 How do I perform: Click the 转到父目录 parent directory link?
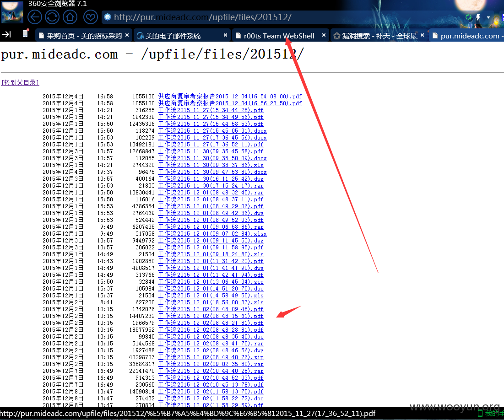pos(20,83)
